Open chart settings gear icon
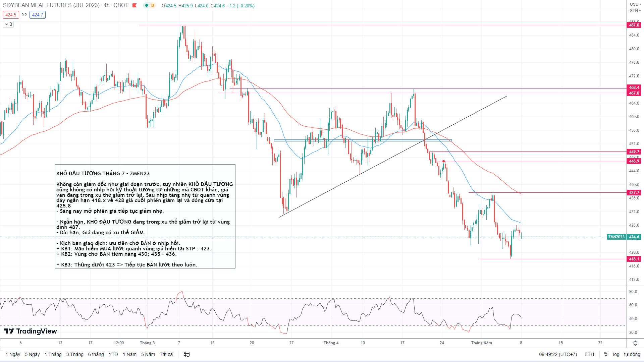Screen dimensions: 644x362 coord(635,343)
